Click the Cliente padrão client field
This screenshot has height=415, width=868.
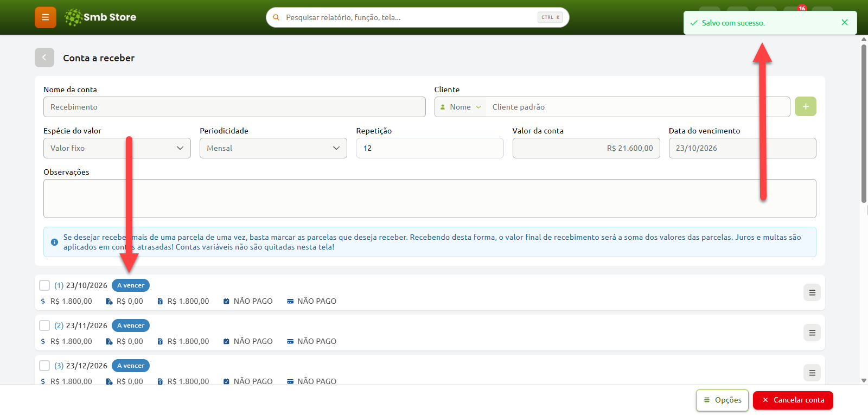[637, 107]
